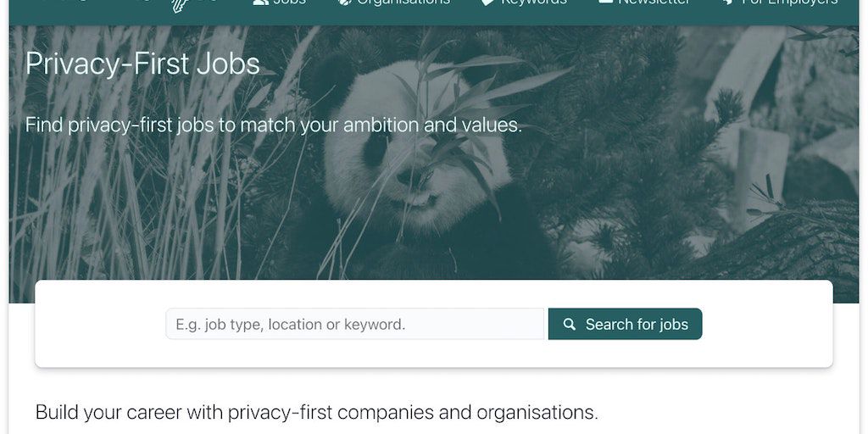Click the Privacy-First Jobs heading

142,64
